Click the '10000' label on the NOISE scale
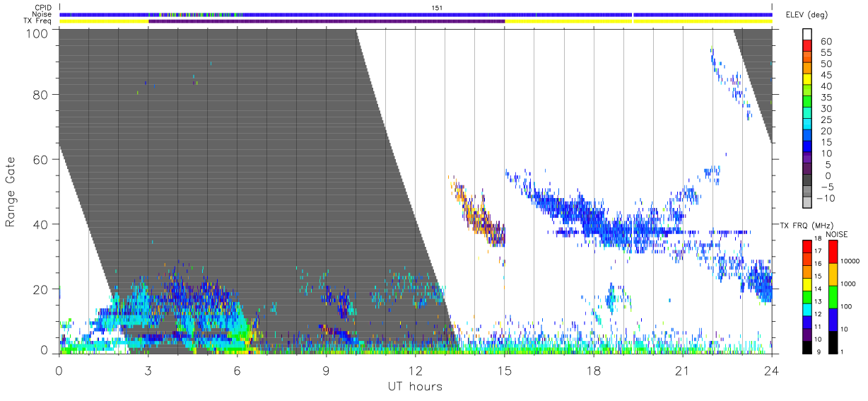 tap(850, 262)
